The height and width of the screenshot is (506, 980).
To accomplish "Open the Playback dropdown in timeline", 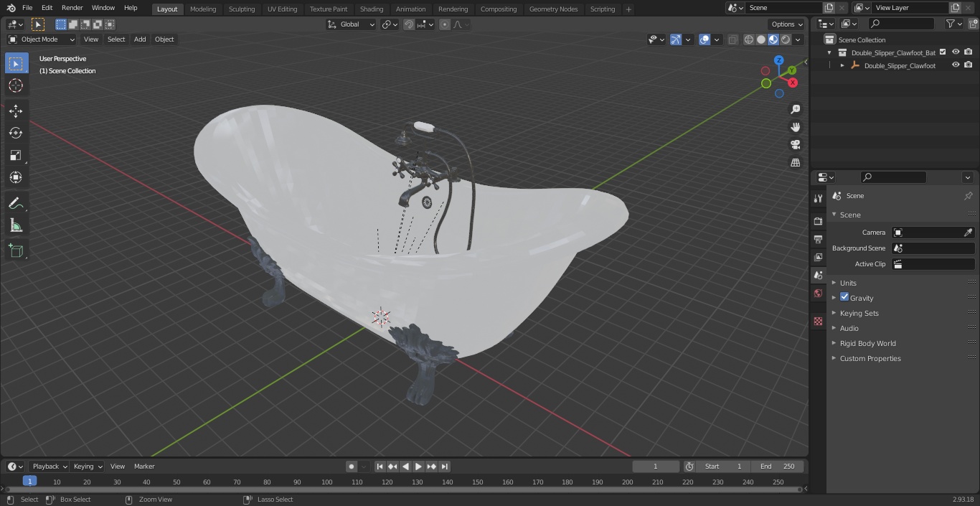I will coord(49,467).
